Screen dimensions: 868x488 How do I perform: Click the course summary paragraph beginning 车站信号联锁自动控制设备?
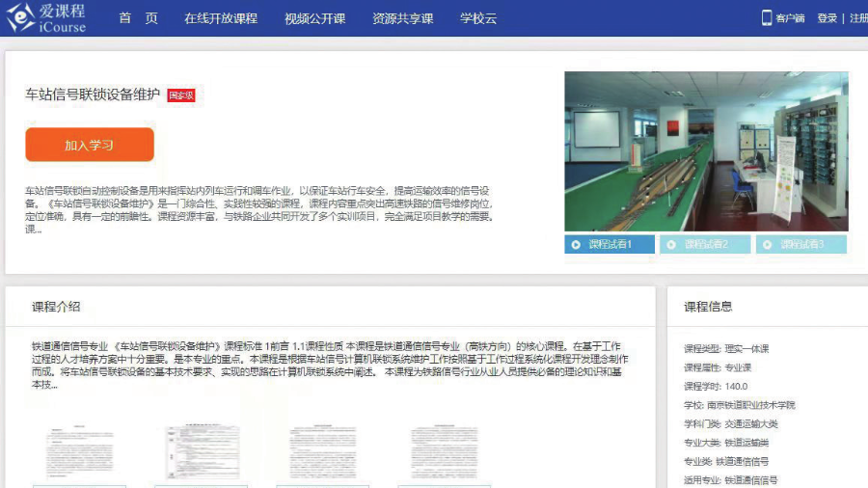point(259,209)
